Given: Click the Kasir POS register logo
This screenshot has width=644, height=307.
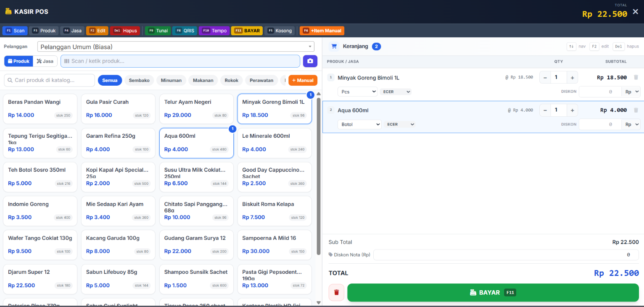Looking at the screenshot, I should tap(8, 11).
